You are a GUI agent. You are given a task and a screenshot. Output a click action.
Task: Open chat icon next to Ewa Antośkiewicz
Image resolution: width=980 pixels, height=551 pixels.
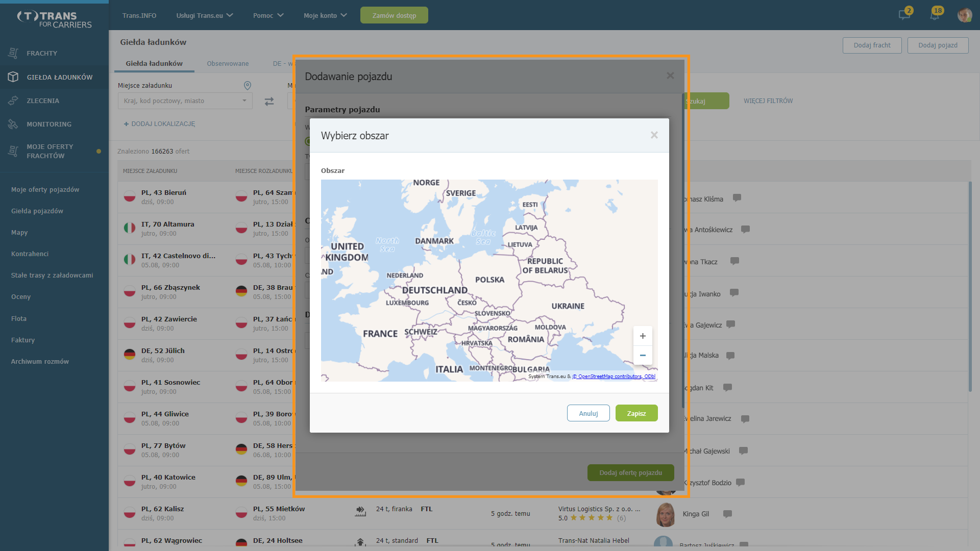745,229
